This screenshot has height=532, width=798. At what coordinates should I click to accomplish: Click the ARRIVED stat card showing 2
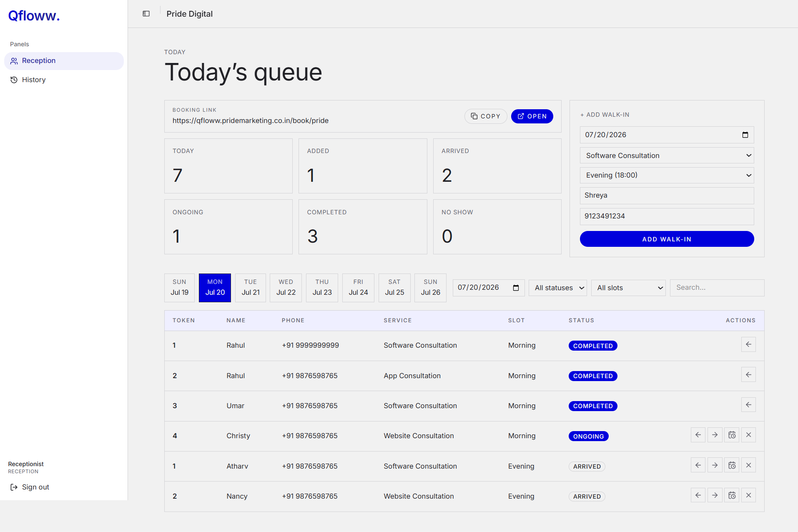497,166
